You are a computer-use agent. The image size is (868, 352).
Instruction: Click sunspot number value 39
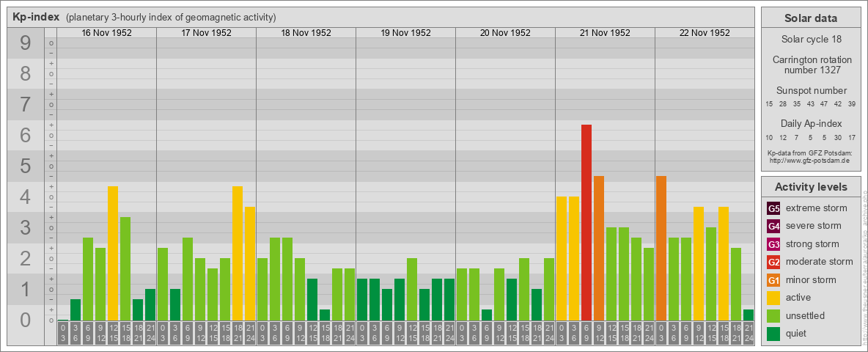[x=852, y=104]
